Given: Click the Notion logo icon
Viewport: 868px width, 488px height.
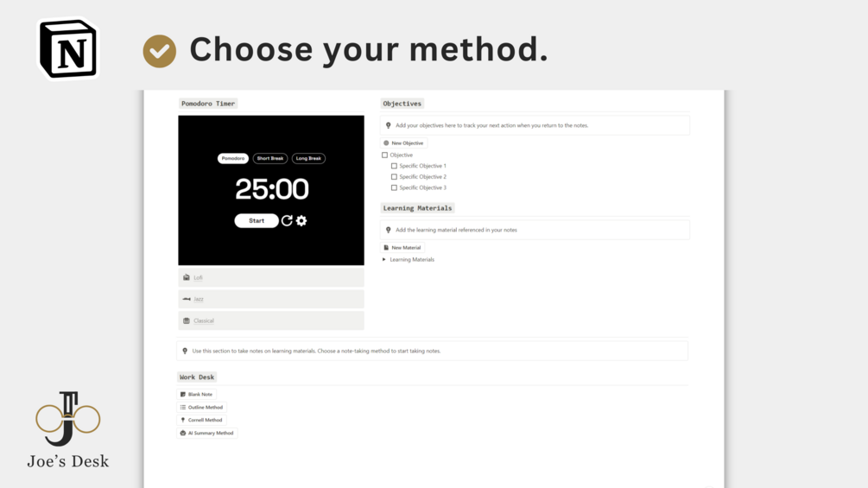Looking at the screenshot, I should tap(68, 48).
